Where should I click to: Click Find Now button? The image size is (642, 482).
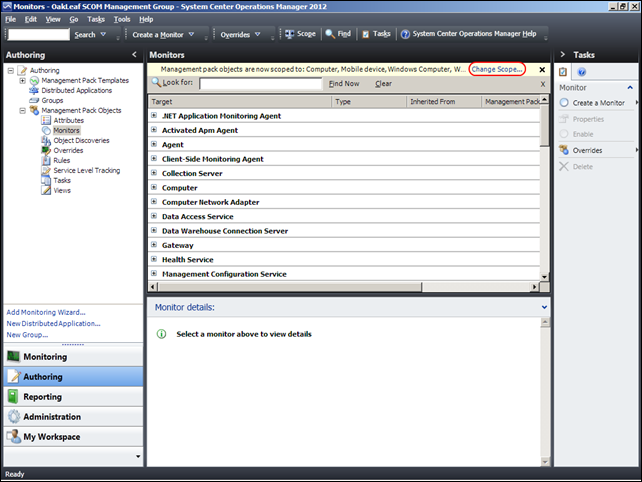coord(344,84)
